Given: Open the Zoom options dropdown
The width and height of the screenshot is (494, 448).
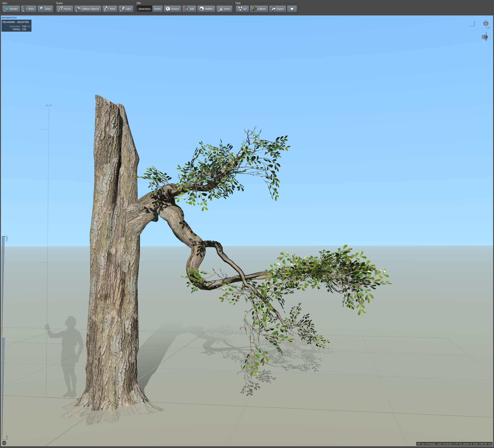Looking at the screenshot, I should click(x=45, y=9).
